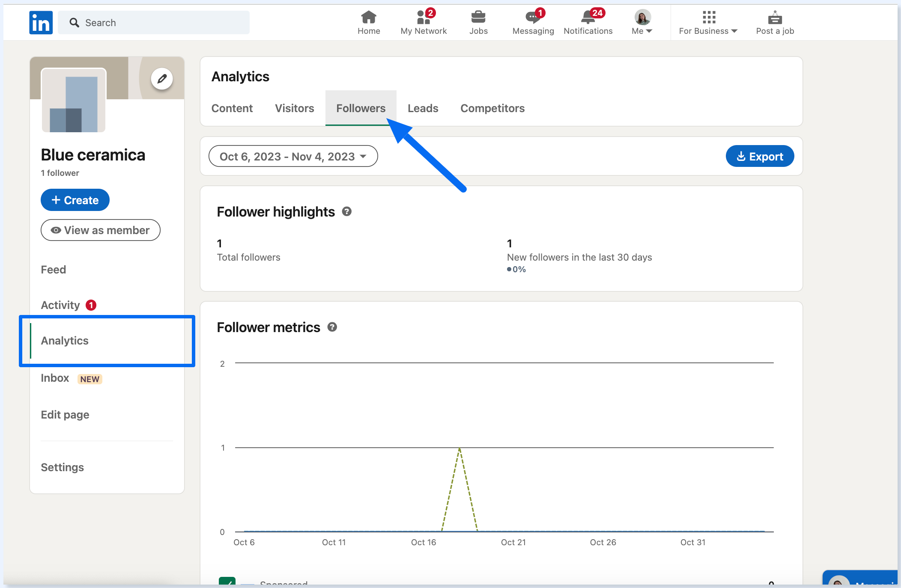
Task: Click the Oct 16 axis label
Action: pyautogui.click(x=424, y=542)
